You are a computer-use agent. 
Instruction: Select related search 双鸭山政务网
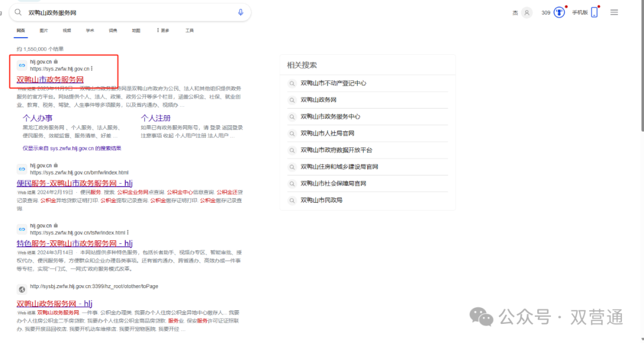[318, 100]
